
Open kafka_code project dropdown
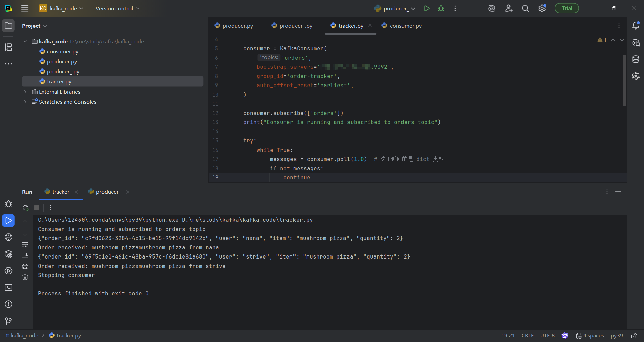point(61,8)
